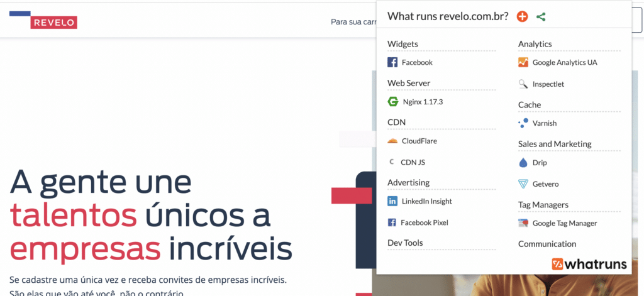Open the Facebook widget entry
The width and height of the screenshot is (644, 296).
[x=417, y=62]
